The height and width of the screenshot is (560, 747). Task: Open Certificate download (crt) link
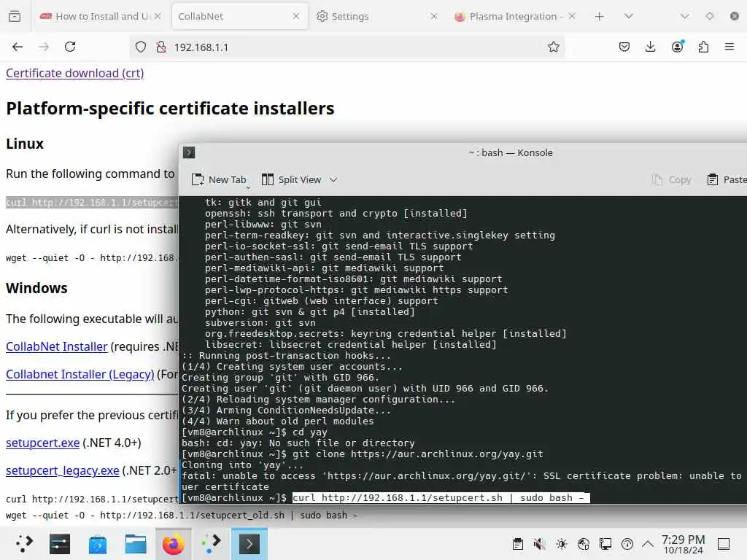[x=75, y=73]
